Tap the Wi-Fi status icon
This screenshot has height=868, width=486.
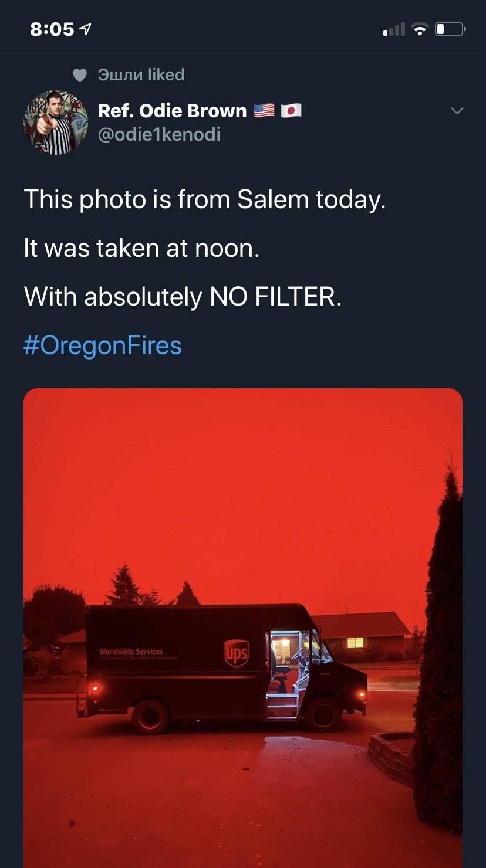pos(420,29)
